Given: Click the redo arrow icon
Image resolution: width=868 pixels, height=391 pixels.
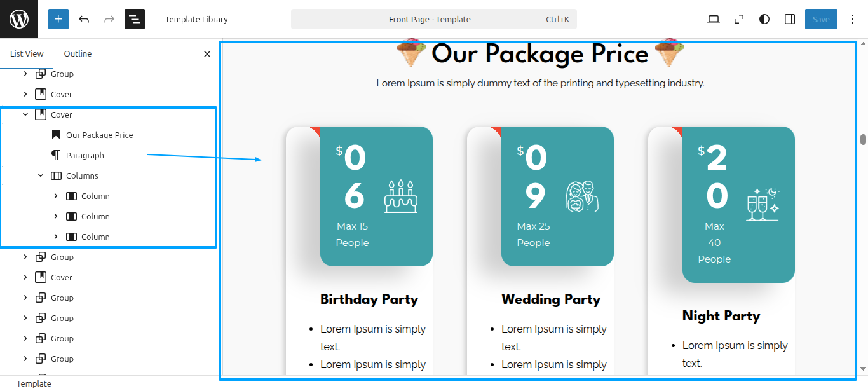Looking at the screenshot, I should pos(109,19).
